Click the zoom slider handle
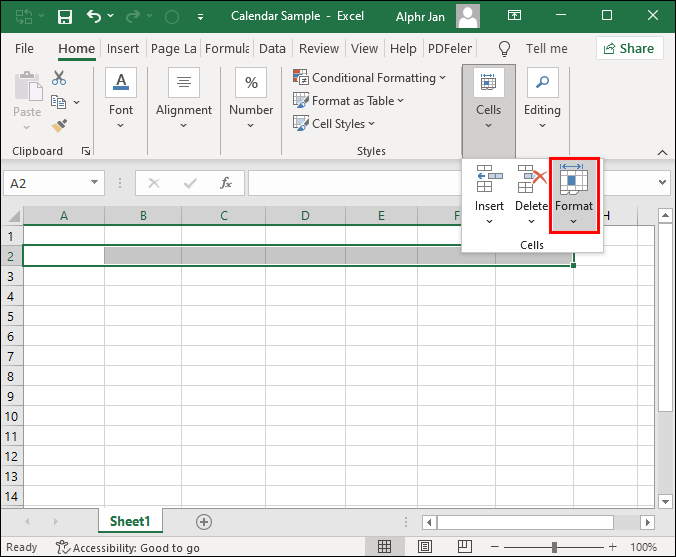This screenshot has width=676, height=557. click(552, 547)
